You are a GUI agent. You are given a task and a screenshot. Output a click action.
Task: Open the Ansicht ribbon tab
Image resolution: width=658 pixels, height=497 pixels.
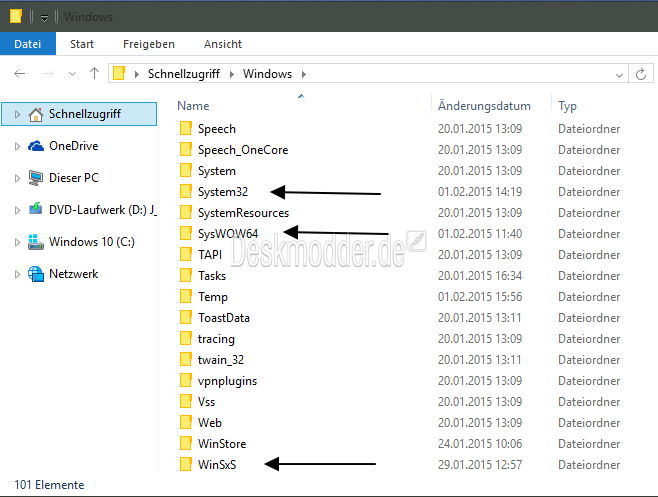pyautogui.click(x=223, y=44)
